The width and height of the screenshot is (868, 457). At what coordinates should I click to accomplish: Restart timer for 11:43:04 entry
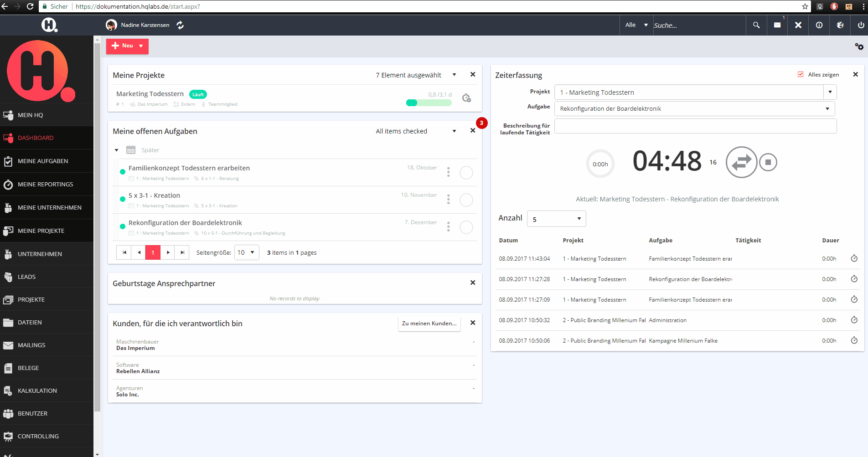854,258
